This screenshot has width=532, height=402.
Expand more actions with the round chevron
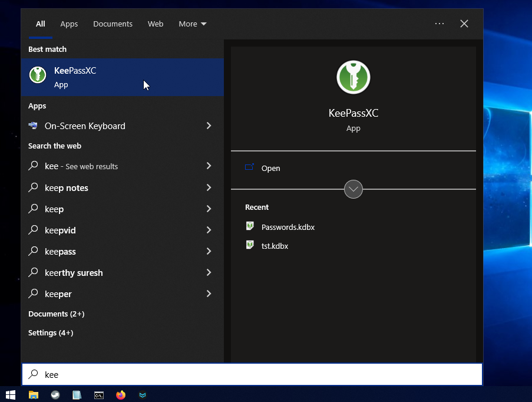[x=353, y=189]
